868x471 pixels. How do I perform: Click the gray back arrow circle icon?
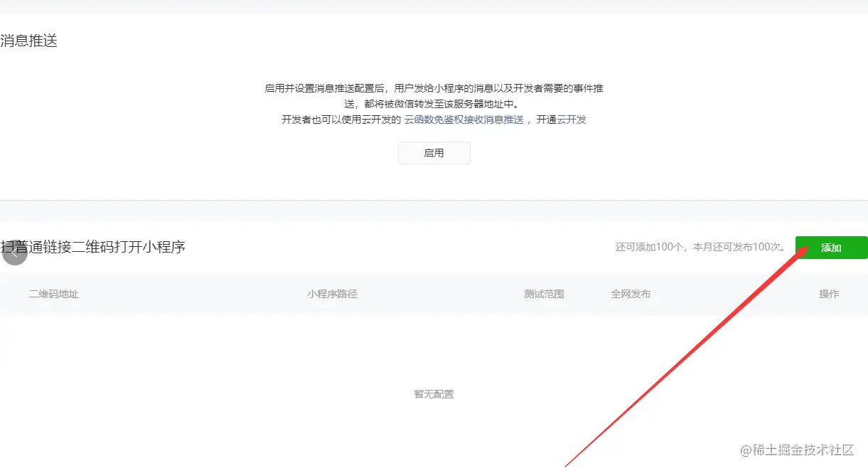tap(14, 253)
